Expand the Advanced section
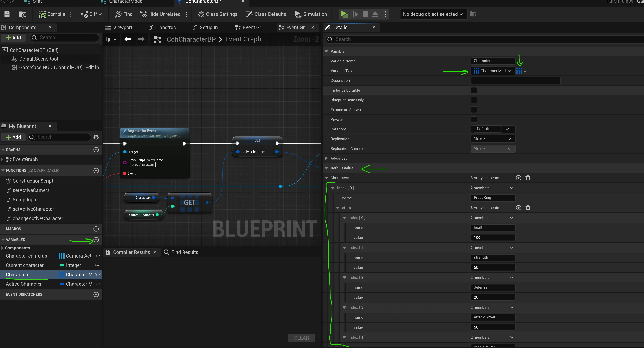Screen dimensions: 644x348 pyautogui.click(x=326, y=158)
